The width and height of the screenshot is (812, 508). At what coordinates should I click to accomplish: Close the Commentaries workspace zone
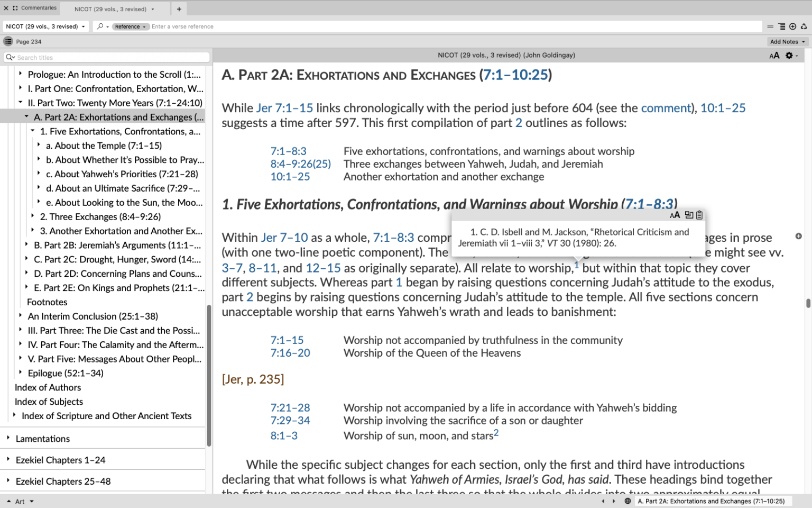6,8
